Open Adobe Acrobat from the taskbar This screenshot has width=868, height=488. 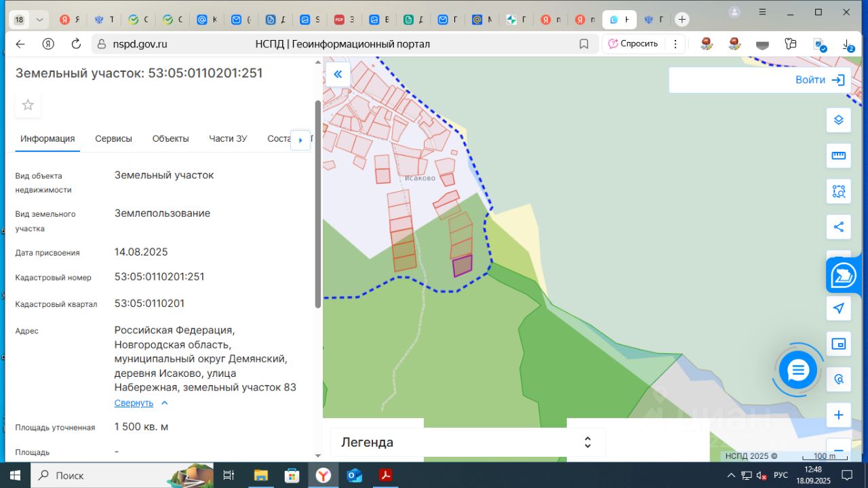point(386,475)
